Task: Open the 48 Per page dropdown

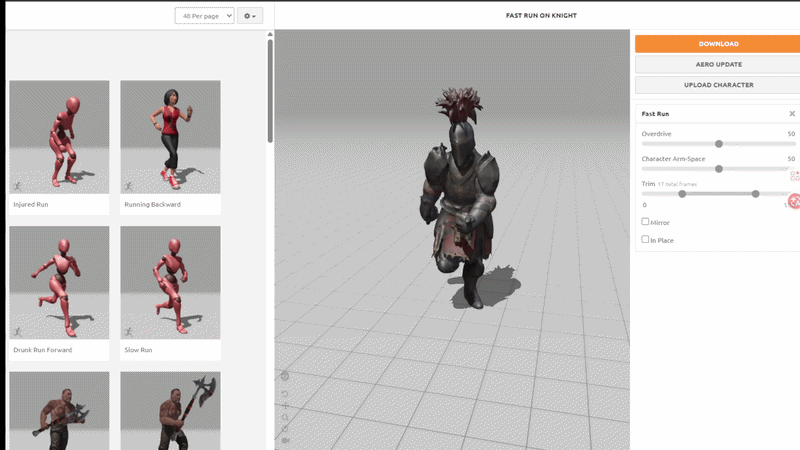Action: point(204,16)
